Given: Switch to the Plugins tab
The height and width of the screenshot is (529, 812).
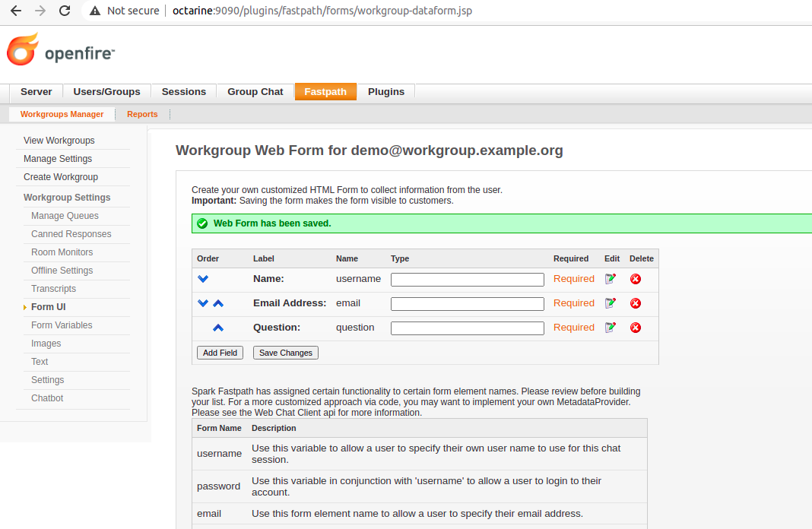Looking at the screenshot, I should [385, 91].
